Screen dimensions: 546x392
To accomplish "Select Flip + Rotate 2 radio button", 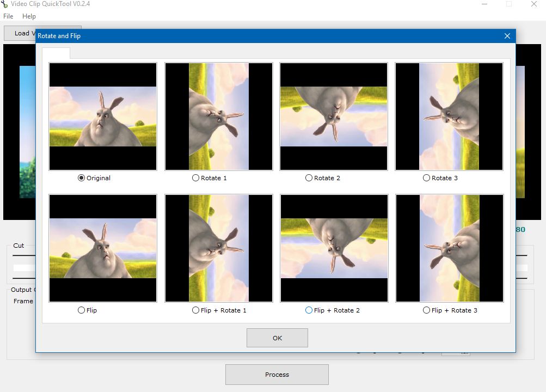I will pos(332,310).
